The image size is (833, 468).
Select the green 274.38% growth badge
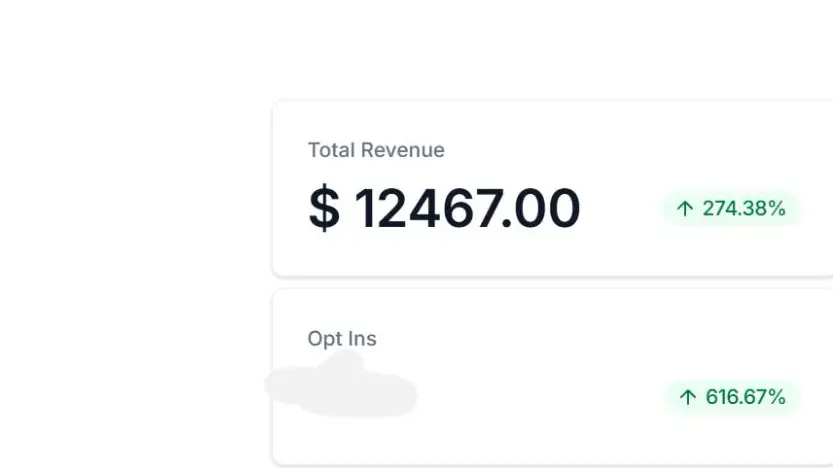pos(731,209)
